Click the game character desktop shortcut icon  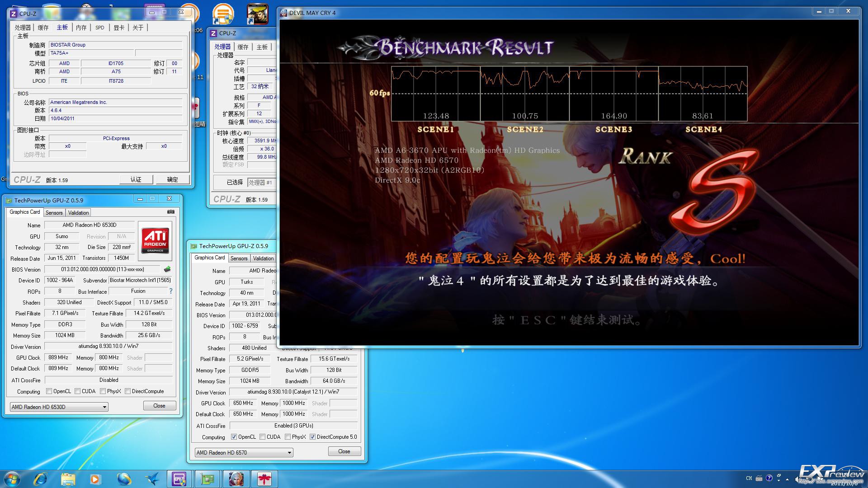click(257, 14)
